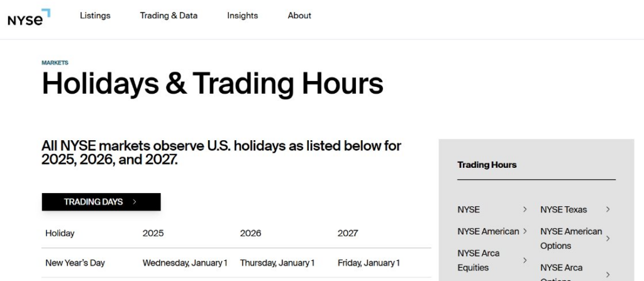
Task: Open the NYSE American Options link
Action: (x=570, y=238)
